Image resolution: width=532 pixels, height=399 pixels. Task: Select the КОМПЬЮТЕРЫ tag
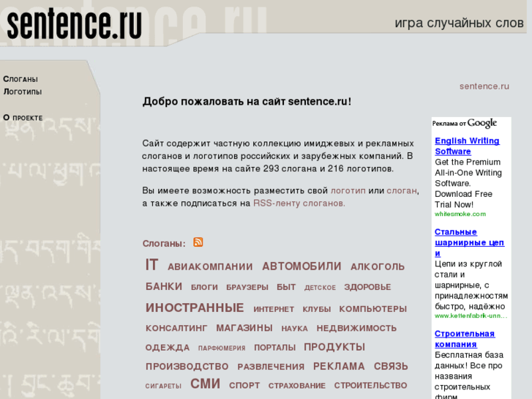coord(373,309)
